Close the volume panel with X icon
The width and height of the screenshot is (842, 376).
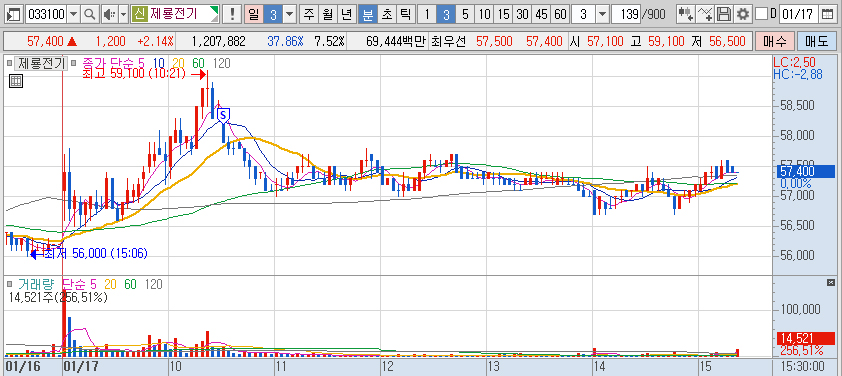pyautogui.click(x=832, y=283)
